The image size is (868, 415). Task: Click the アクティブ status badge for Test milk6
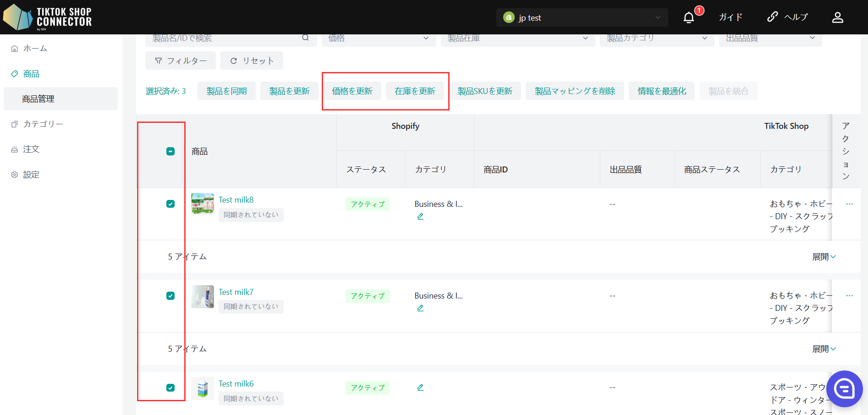pyautogui.click(x=368, y=387)
